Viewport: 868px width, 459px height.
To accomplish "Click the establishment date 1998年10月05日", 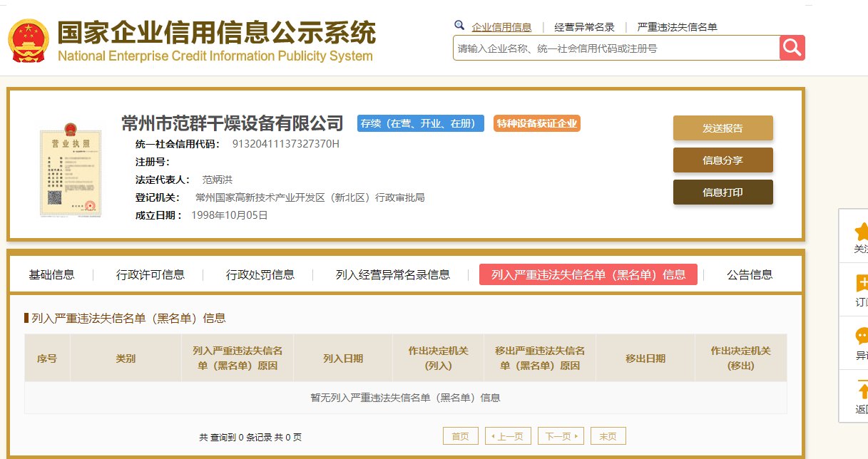I will pos(230,215).
